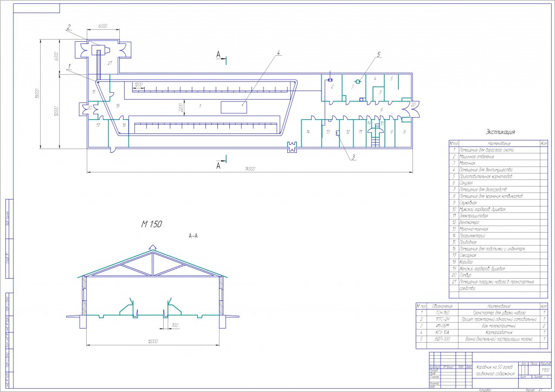The width and height of the screenshot is (555, 392).
Task: Click "Мужской гардероб, душевая" row
Action: (x=482, y=209)
